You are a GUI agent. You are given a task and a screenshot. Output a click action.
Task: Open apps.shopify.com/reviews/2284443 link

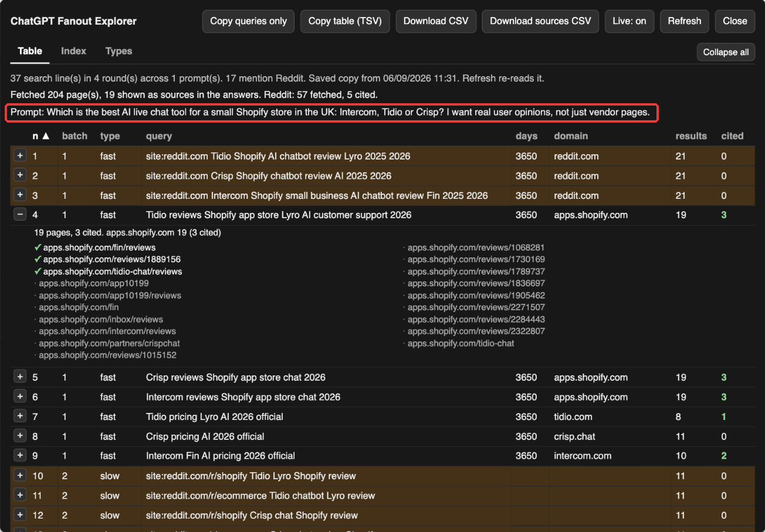pyautogui.click(x=476, y=320)
